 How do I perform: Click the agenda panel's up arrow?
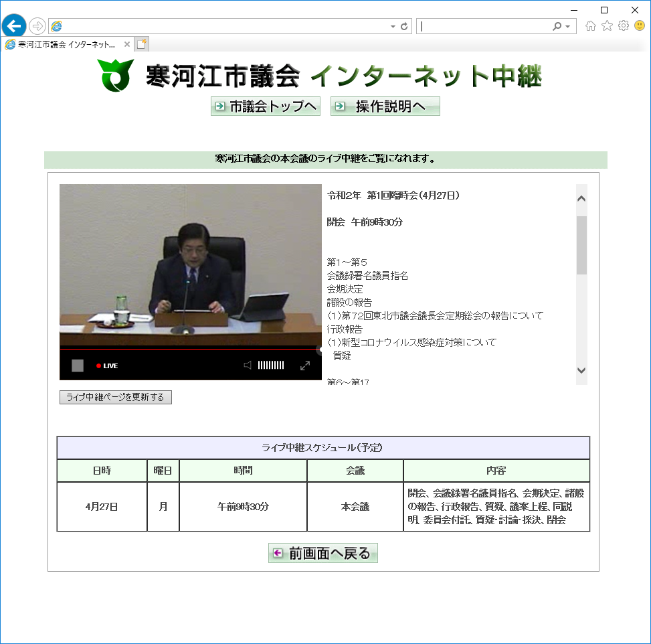click(581, 199)
